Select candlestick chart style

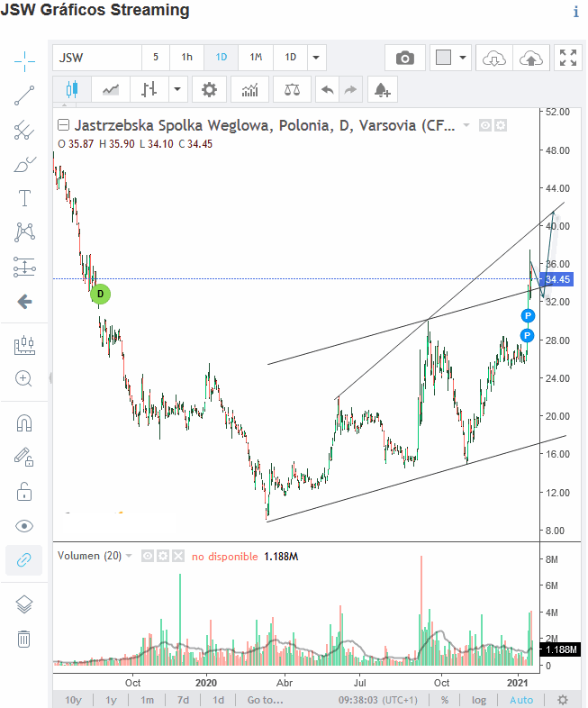72,89
